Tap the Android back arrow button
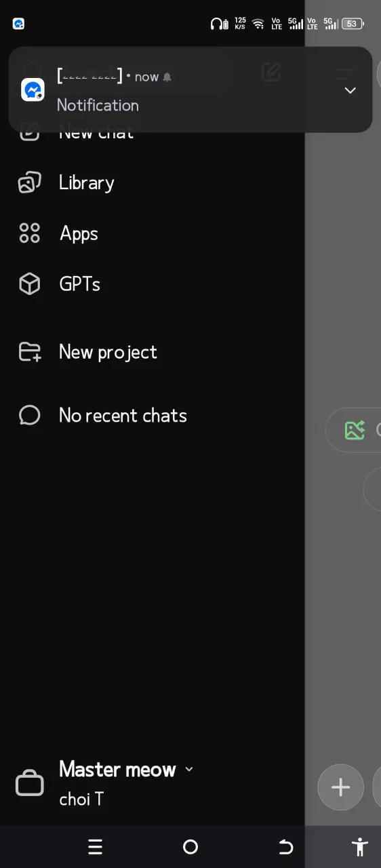 coord(286,846)
